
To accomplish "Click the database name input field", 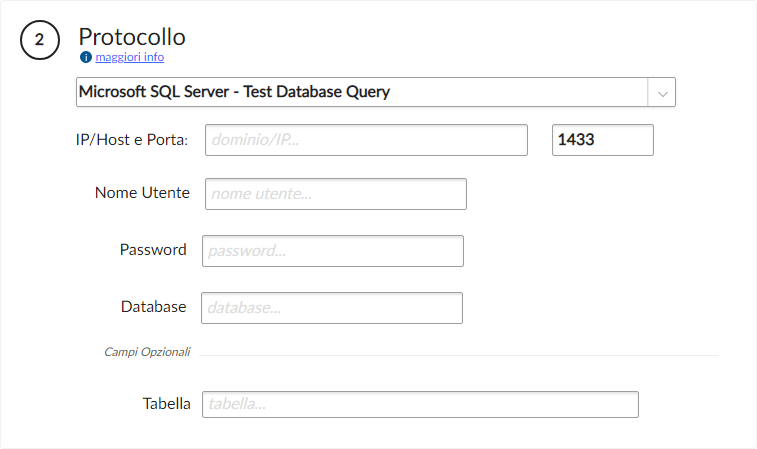I will 331,308.
